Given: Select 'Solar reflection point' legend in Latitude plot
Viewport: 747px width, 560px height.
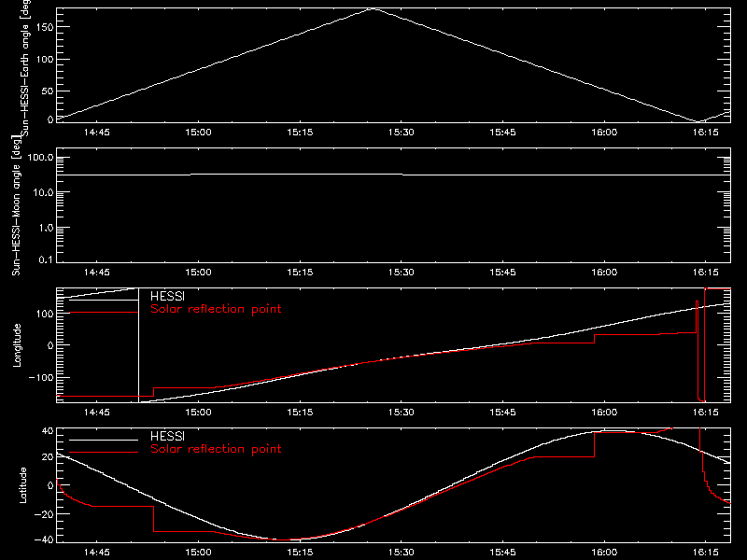Looking at the screenshot, I should pos(216,449).
